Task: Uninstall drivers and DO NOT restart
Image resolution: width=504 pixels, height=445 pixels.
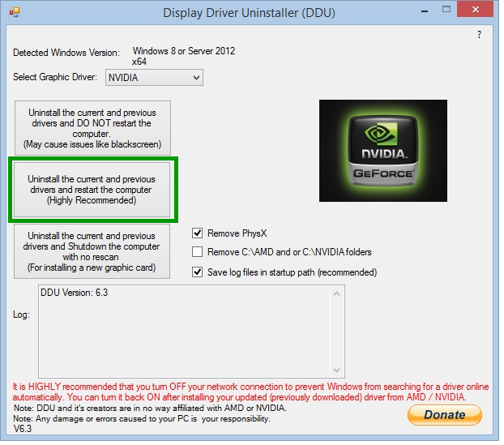Action: point(92,128)
